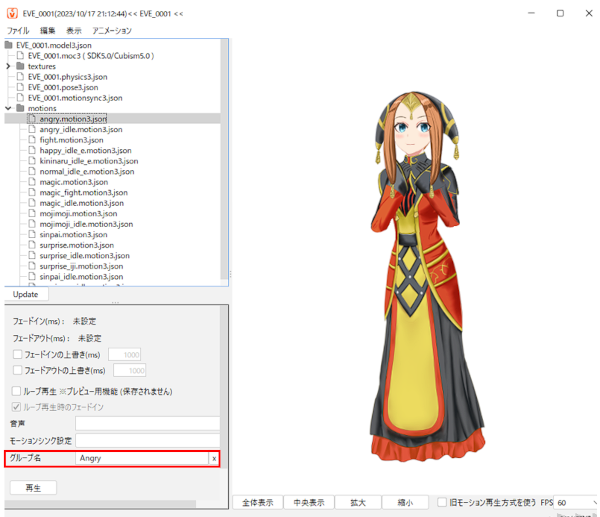The image size is (600, 517).
Task: Select kininaru_idle_e.motion3.json file
Action: [x=89, y=161]
